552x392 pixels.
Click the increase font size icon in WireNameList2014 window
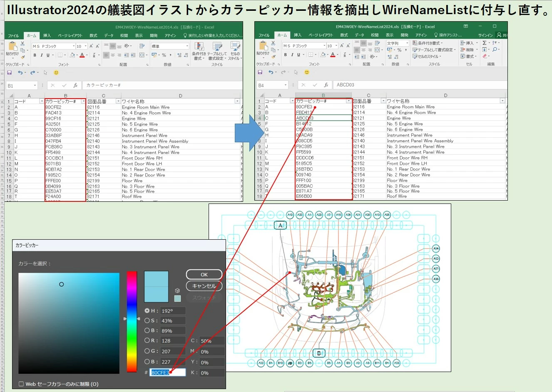[x=92, y=46]
